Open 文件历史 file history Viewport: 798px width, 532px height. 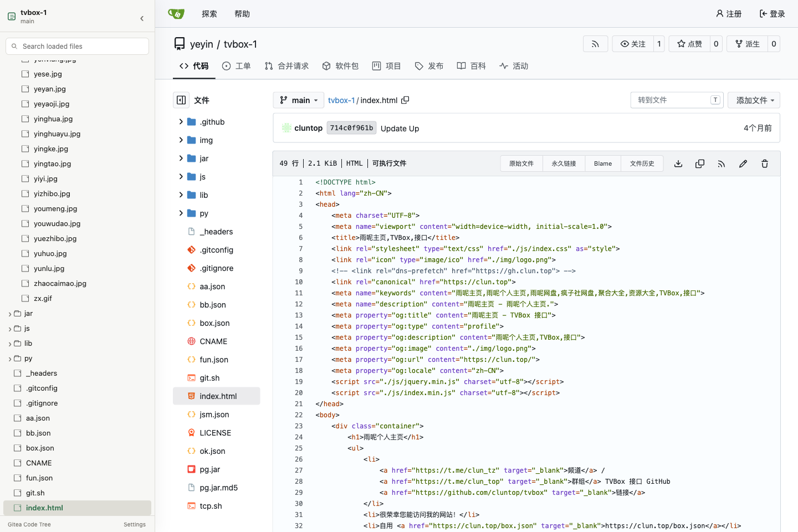click(642, 163)
